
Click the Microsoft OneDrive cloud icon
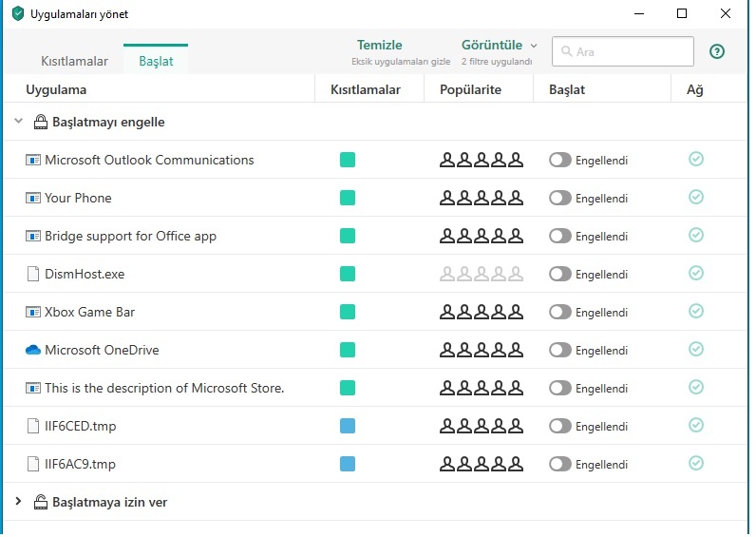(33, 350)
